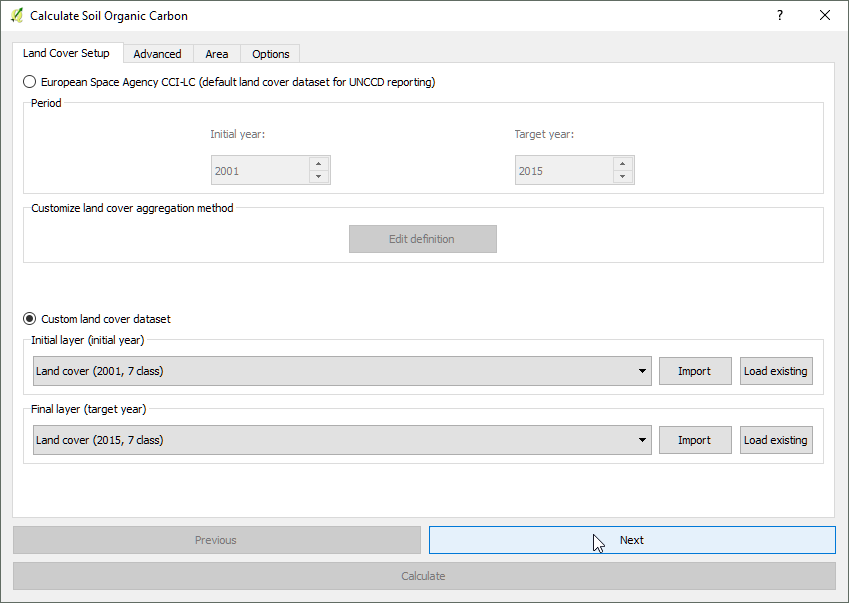Select the Land Cover Setup tab
Image resolution: width=849 pixels, height=603 pixels.
pyautogui.click(x=66, y=53)
